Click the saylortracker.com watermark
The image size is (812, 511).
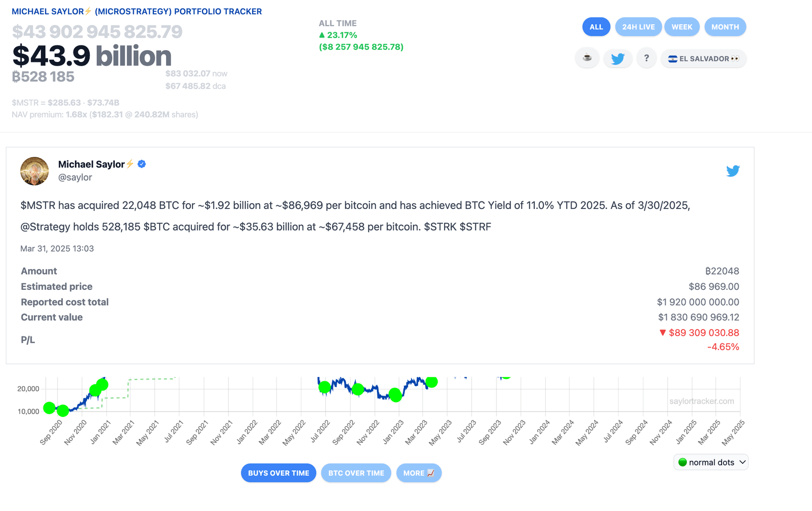(x=702, y=401)
